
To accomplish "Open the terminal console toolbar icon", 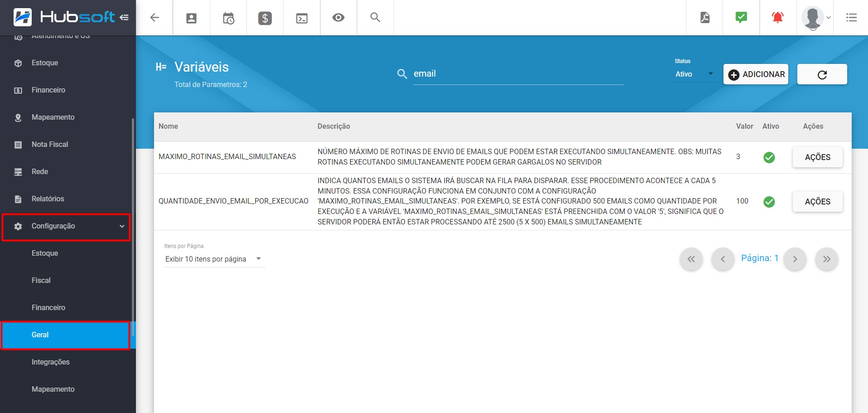I will coord(302,18).
